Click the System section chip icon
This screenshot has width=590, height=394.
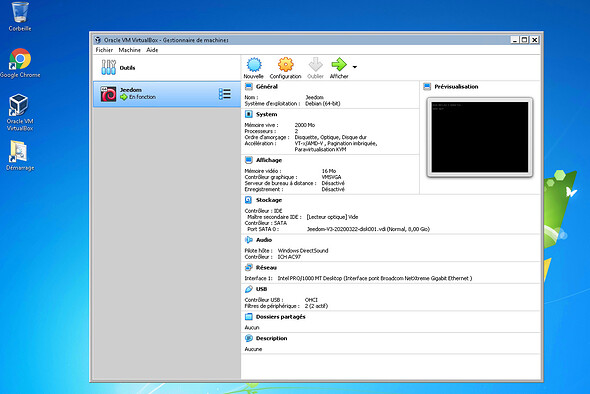click(249, 114)
